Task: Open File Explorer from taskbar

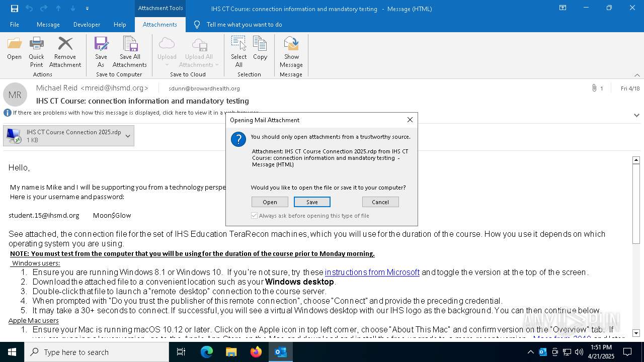Action: pos(231,352)
